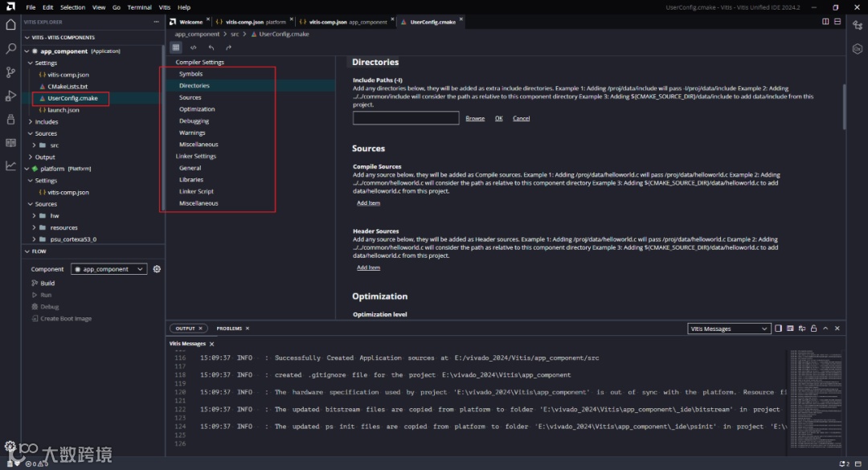Close the Vitis Messages sub-tab
Screen dimensions: 868x470
click(x=212, y=344)
